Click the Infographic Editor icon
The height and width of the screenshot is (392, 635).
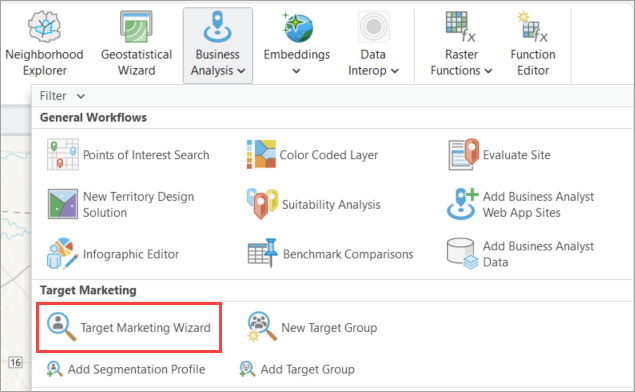[63, 254]
